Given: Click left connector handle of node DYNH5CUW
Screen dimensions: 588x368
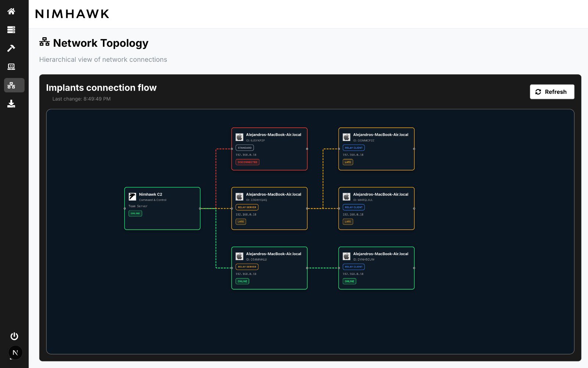Looking at the screenshot, I should tap(339, 268).
